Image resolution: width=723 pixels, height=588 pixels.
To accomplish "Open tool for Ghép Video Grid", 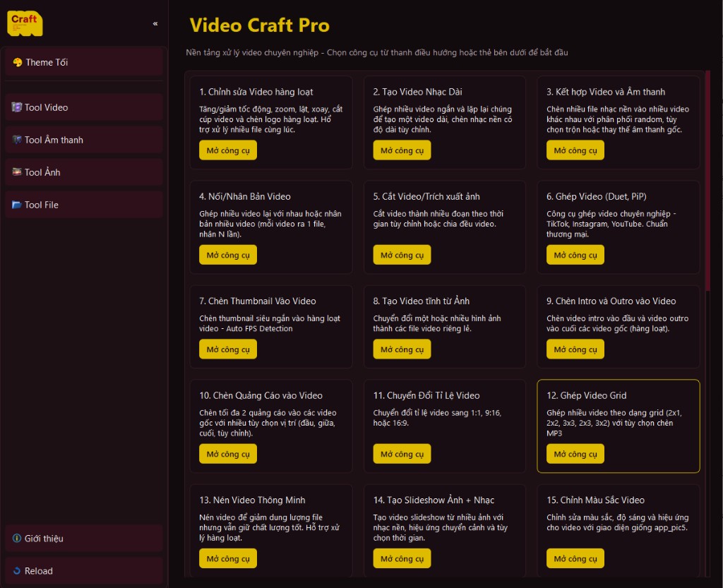I will click(575, 454).
